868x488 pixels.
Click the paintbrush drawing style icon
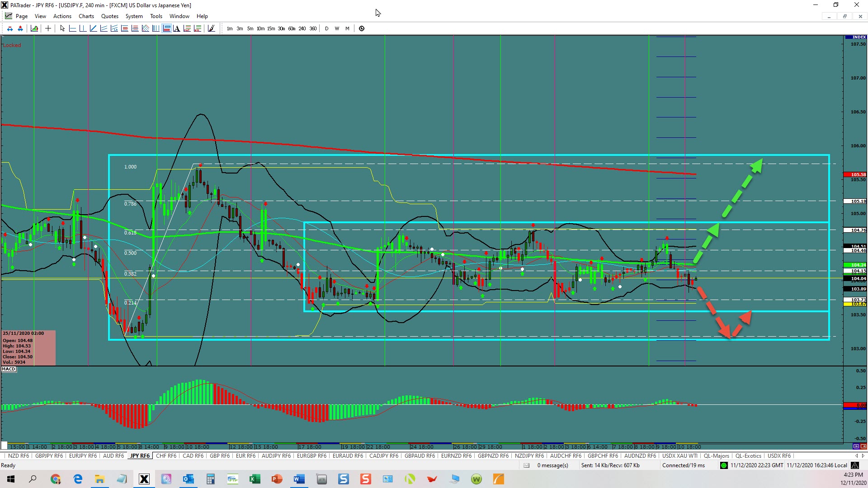pos(211,28)
